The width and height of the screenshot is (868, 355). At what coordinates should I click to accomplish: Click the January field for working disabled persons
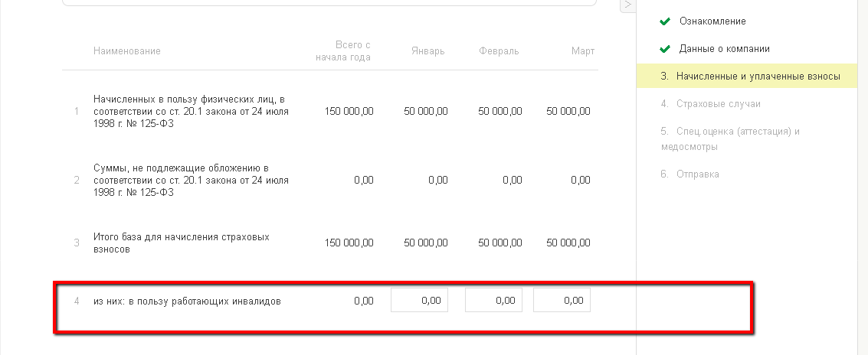419,300
